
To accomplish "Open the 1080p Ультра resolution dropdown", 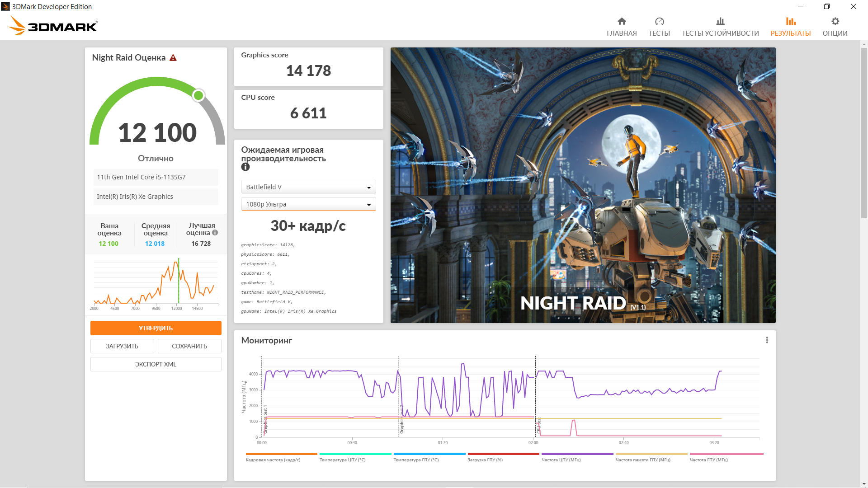I will [308, 204].
